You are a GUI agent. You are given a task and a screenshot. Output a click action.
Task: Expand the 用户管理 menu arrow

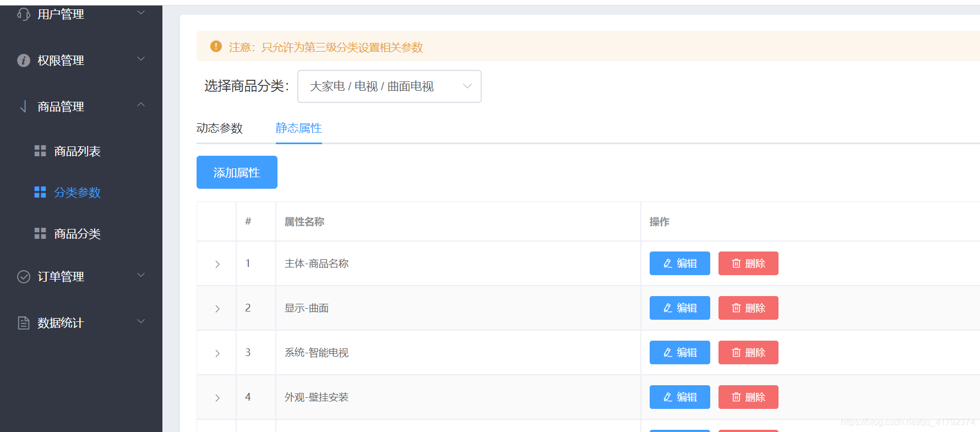click(141, 12)
